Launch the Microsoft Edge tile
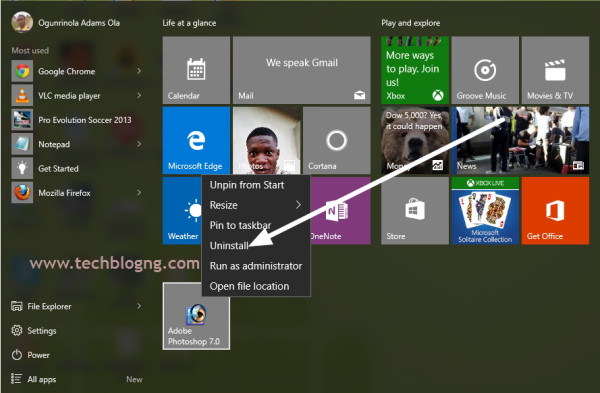The image size is (600, 393). (196, 140)
